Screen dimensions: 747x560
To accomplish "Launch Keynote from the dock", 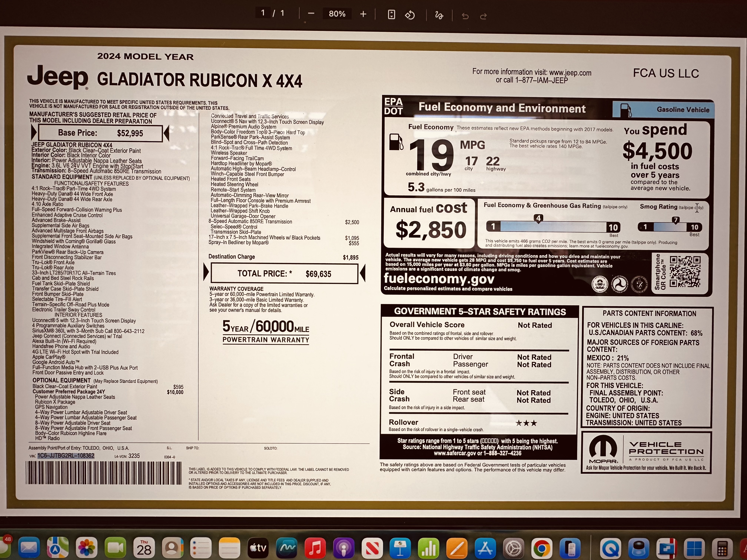I will click(x=400, y=548).
